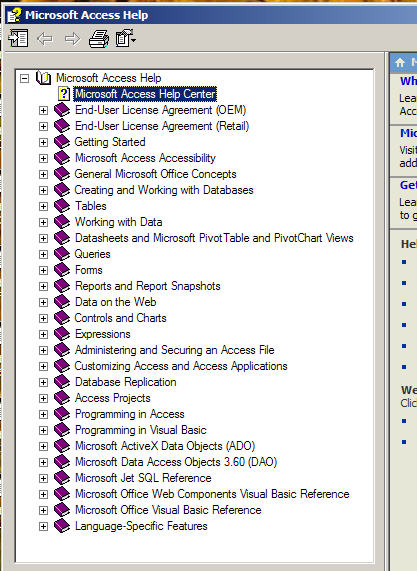Select the Language-Specific Features entry
417x571 pixels.
point(141,527)
